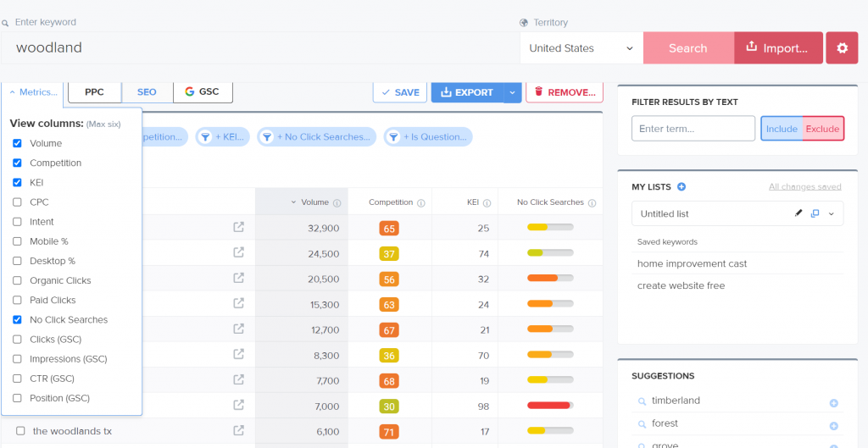Add a new list with plus icon
Viewport: 868px width, 448px height.
click(682, 187)
